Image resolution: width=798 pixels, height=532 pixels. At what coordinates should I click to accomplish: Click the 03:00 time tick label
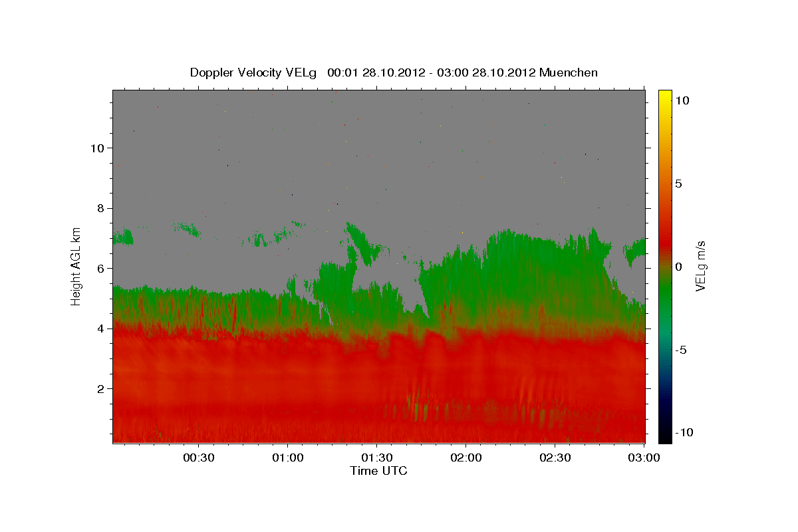[x=644, y=458]
